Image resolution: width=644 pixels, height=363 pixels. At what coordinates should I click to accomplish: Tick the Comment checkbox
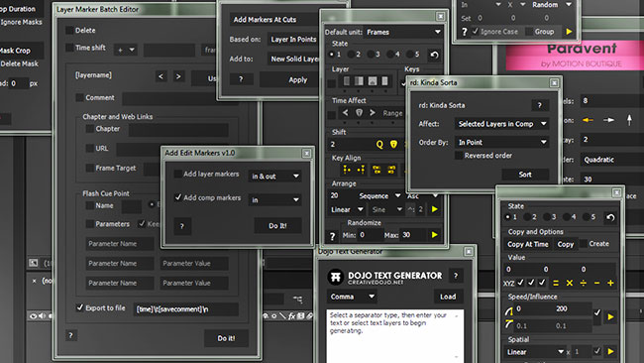(79, 97)
